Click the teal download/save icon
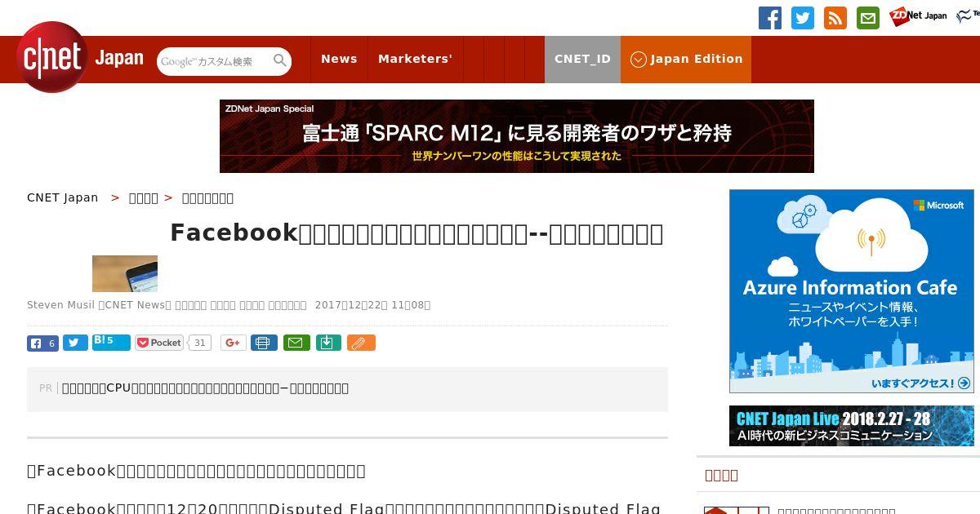Viewport: 980px width, 514px height. [327, 343]
